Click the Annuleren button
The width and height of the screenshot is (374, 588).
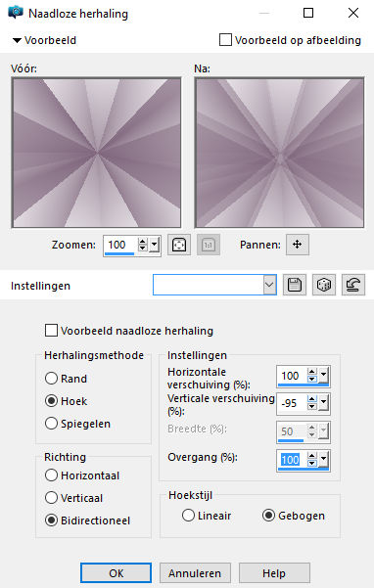coord(195,573)
